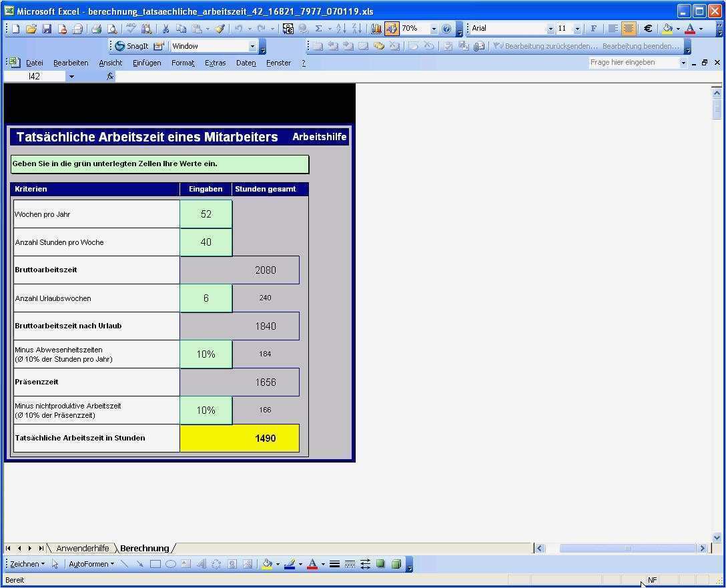Click the horizontal scrollbar right arrow
The image size is (726, 588).
click(703, 548)
